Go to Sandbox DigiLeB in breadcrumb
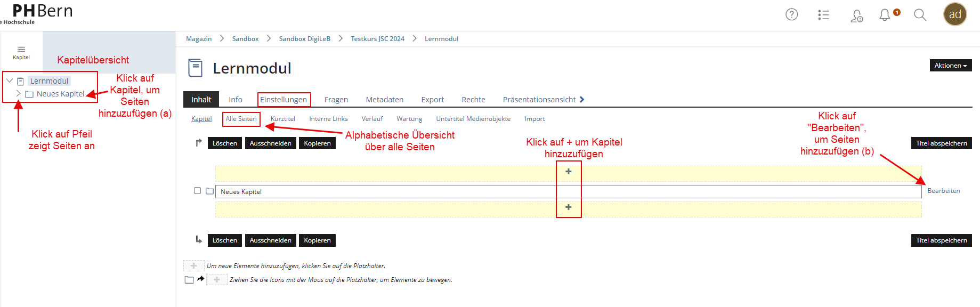 (x=304, y=39)
